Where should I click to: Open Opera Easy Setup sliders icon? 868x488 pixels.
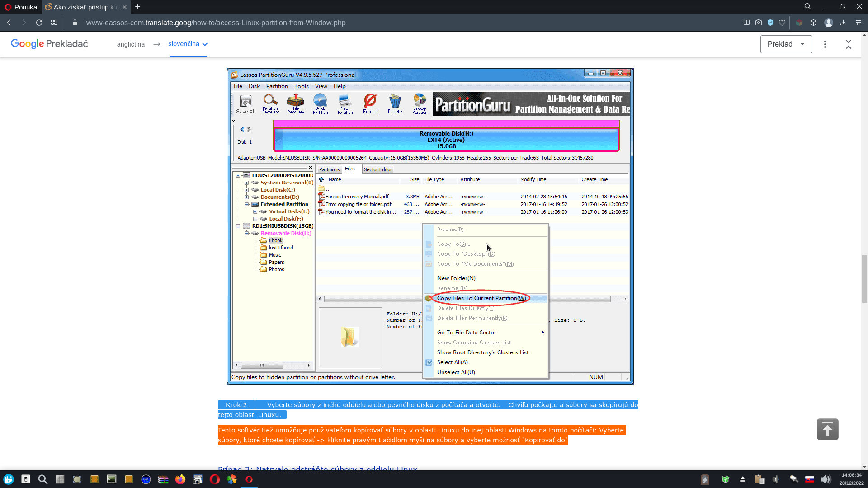tap(859, 23)
